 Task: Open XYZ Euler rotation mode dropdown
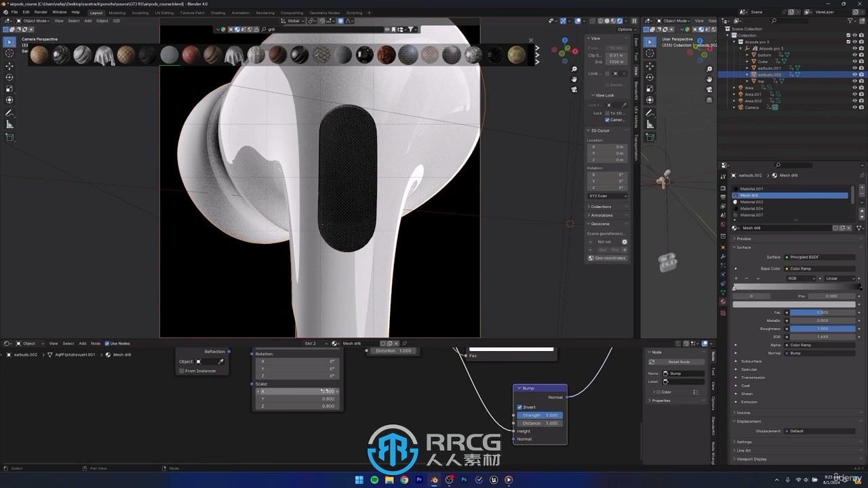[x=607, y=196]
